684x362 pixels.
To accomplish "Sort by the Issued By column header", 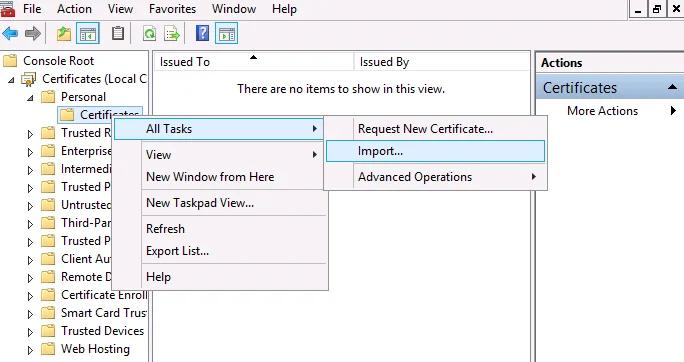I will [x=441, y=62].
